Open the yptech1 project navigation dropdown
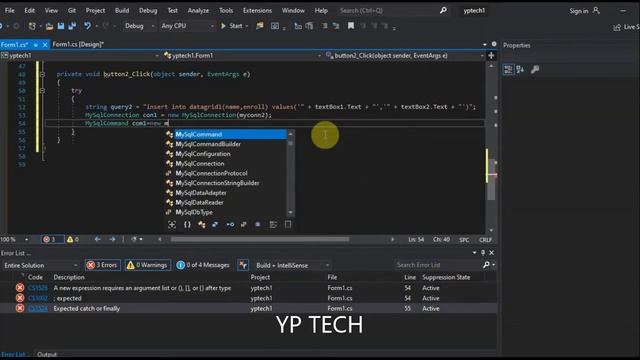This screenshot has height=360, width=640. 80,56
